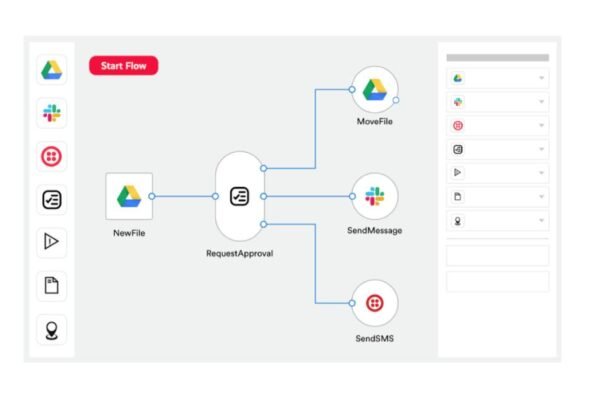Expand the Google Drive dropdown in right panel

497,78
